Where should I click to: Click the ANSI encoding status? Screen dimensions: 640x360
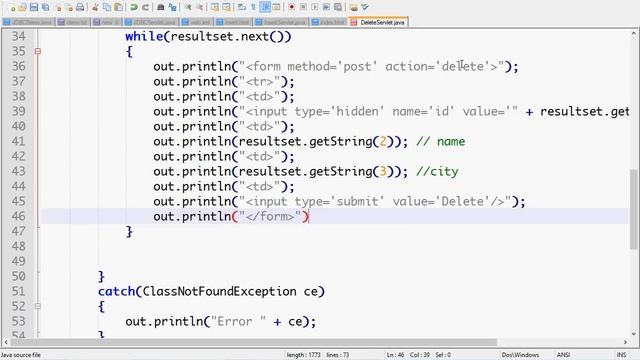[563, 355]
